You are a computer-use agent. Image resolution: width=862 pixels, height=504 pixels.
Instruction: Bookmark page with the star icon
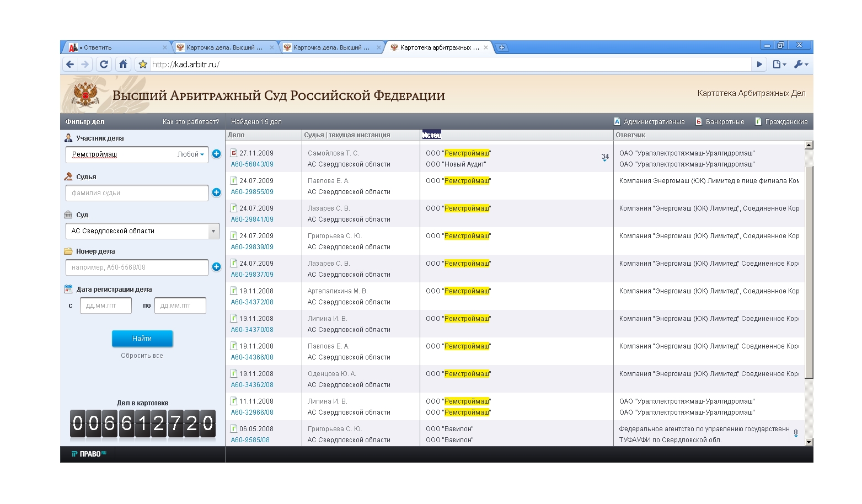[x=143, y=65]
